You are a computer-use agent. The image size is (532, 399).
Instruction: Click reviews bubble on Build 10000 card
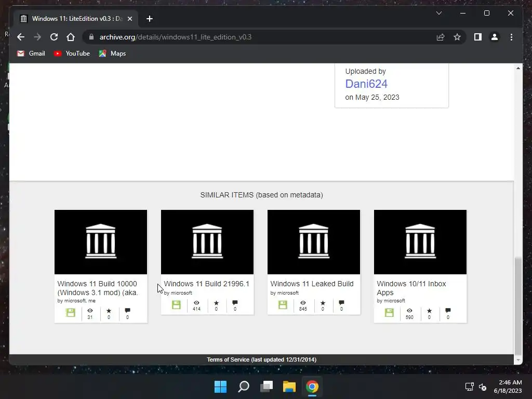[128, 311]
